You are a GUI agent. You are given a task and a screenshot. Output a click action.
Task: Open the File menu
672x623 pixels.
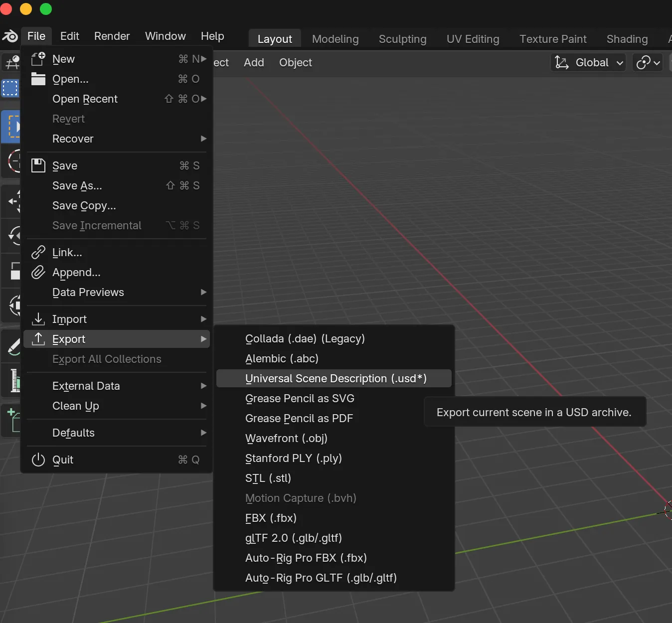click(36, 36)
